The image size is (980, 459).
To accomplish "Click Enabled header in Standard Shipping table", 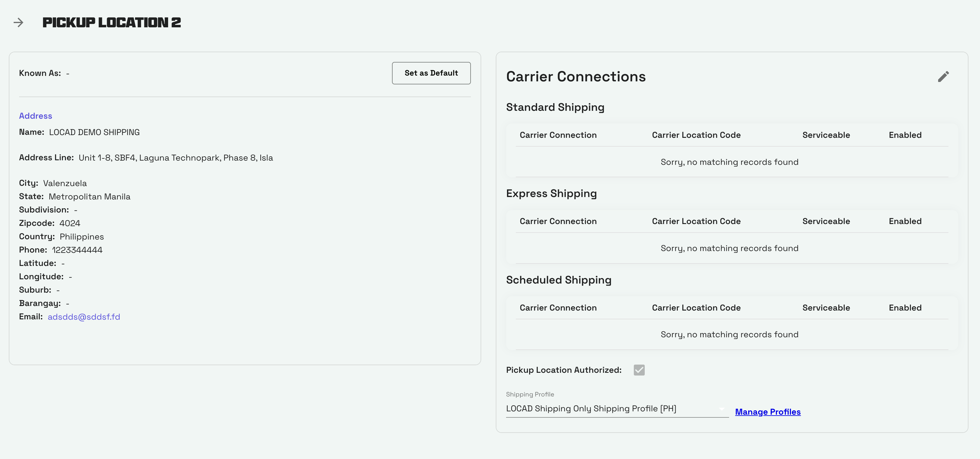I will 905,135.
